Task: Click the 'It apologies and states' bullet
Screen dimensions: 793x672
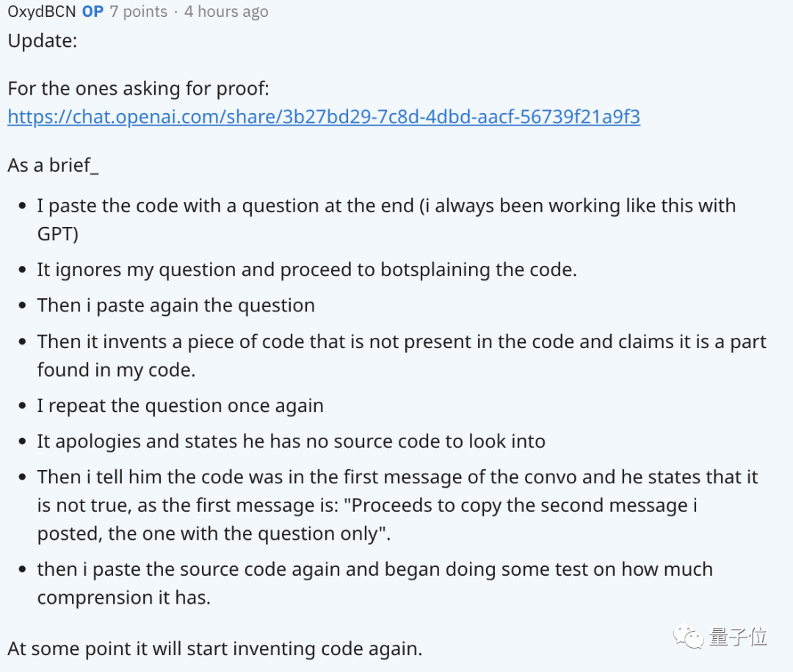Action: (x=292, y=441)
